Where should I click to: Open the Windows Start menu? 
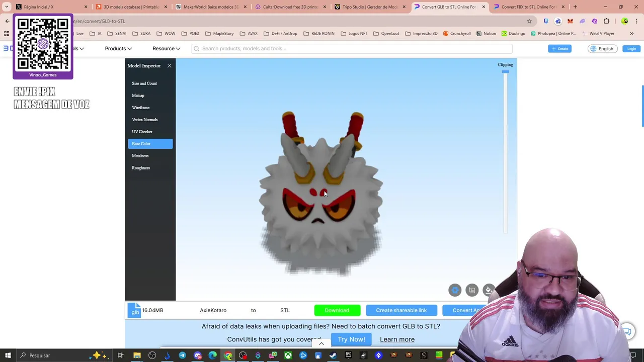point(8,355)
